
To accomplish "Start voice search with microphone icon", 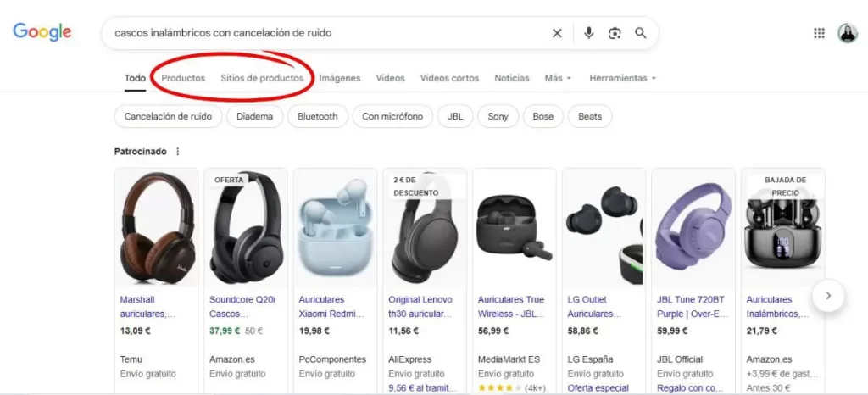I will pyautogui.click(x=589, y=33).
